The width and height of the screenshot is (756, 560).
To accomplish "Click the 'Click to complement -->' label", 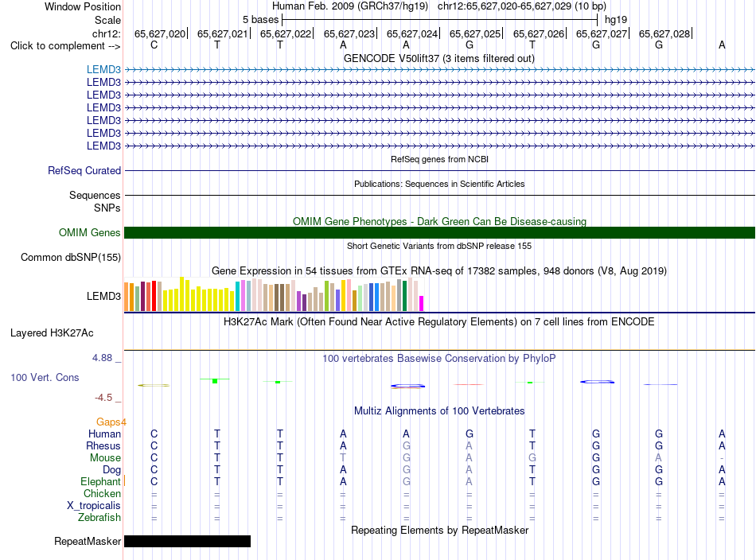I will coord(65,46).
